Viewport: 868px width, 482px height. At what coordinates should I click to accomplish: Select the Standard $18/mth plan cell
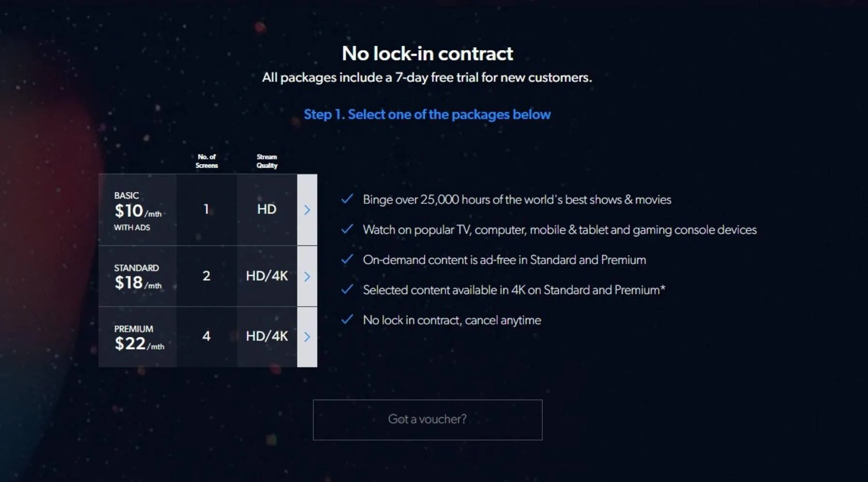point(138,276)
